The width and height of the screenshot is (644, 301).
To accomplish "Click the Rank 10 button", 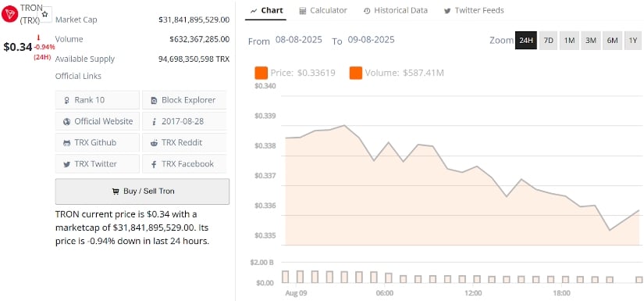I will [x=98, y=100].
